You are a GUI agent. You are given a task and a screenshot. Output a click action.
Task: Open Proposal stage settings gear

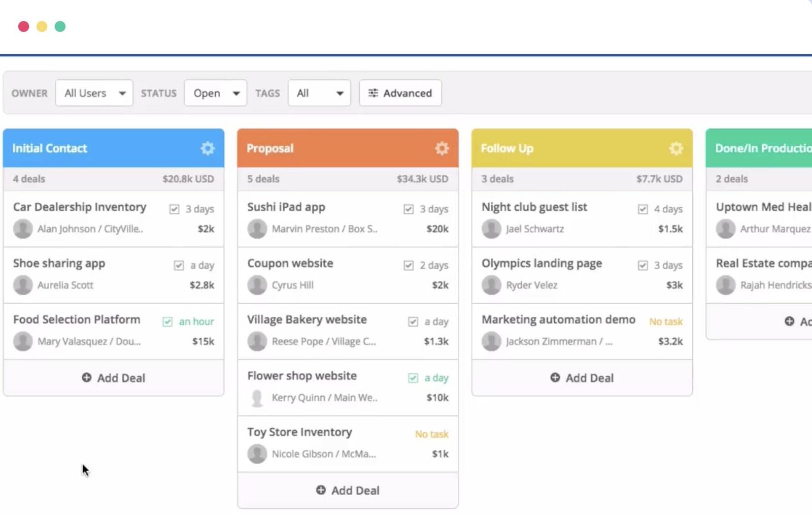pos(442,148)
